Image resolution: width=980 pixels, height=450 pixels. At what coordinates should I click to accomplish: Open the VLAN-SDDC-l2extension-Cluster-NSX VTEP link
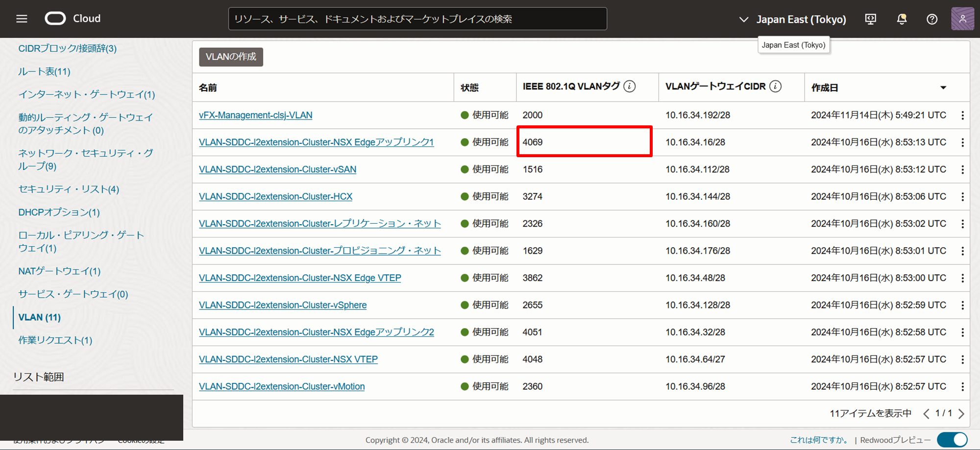(288, 359)
